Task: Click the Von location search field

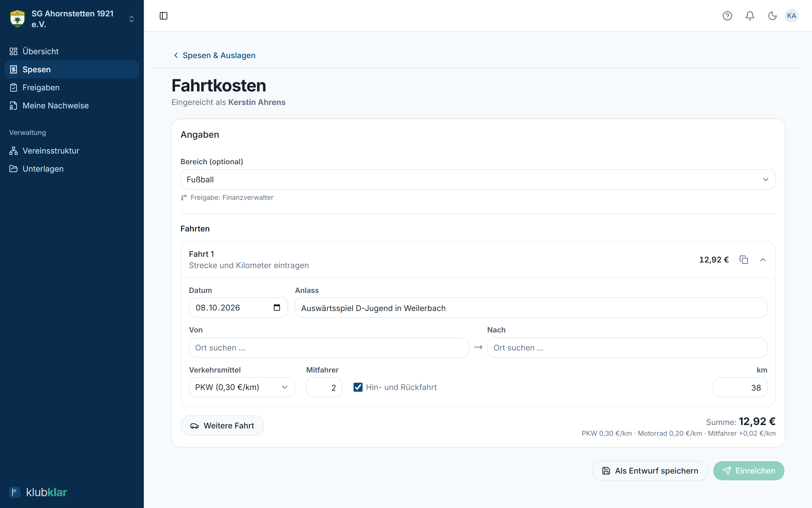Action: pyautogui.click(x=329, y=348)
